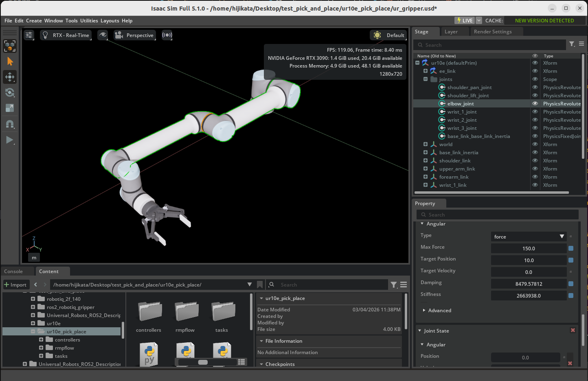The width and height of the screenshot is (588, 381).
Task: Toggle the magnet Snap tool
Action: [x=10, y=124]
